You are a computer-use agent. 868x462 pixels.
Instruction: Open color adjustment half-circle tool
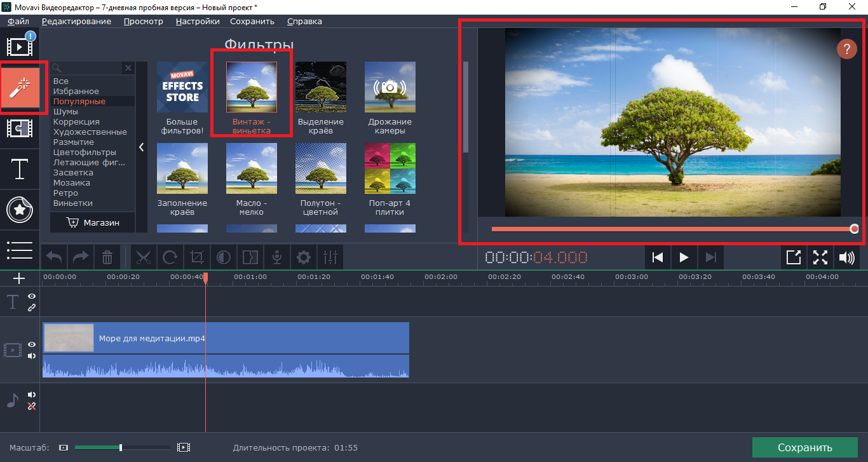click(x=223, y=257)
